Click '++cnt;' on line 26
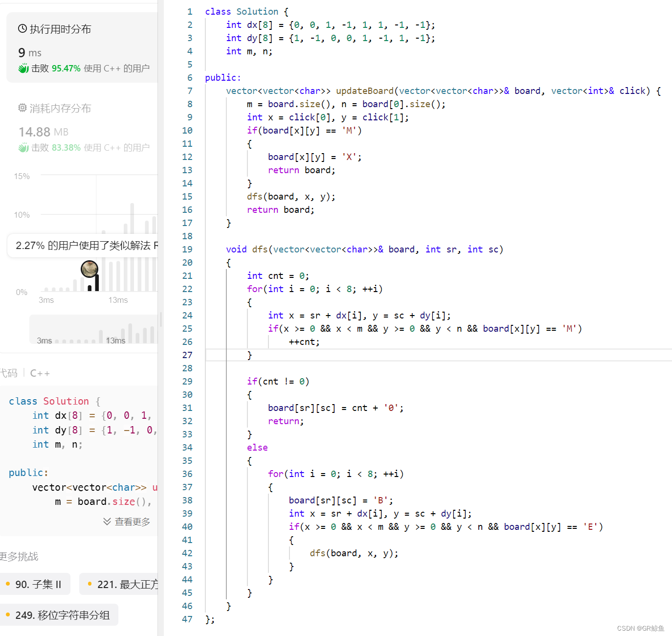The image size is (672, 636). [x=304, y=342]
